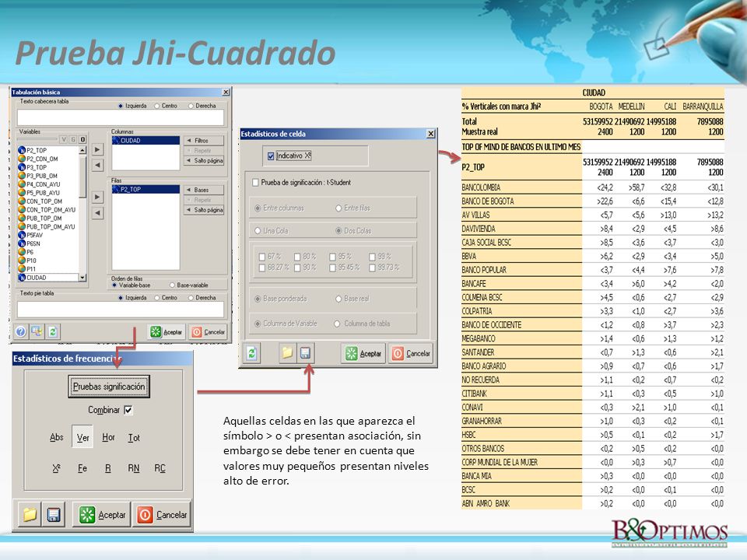Click the table options icon beside help icon
The height and width of the screenshot is (560, 747).
pyautogui.click(x=37, y=331)
